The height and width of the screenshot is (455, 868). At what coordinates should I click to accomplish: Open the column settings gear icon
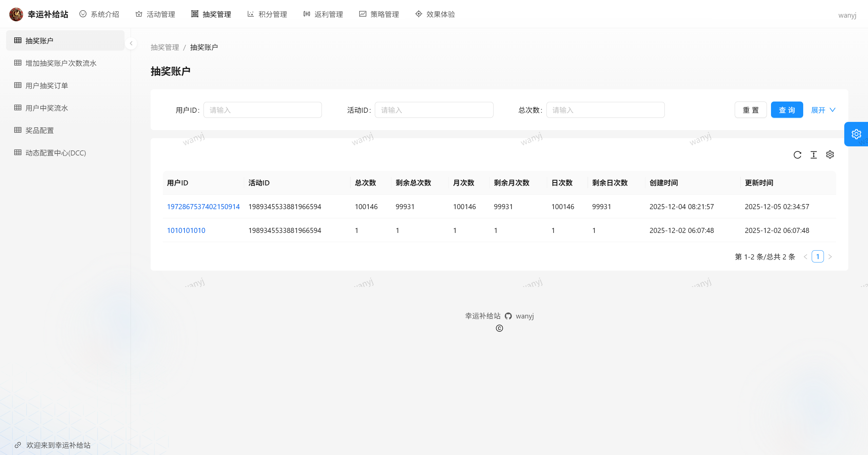tap(830, 155)
